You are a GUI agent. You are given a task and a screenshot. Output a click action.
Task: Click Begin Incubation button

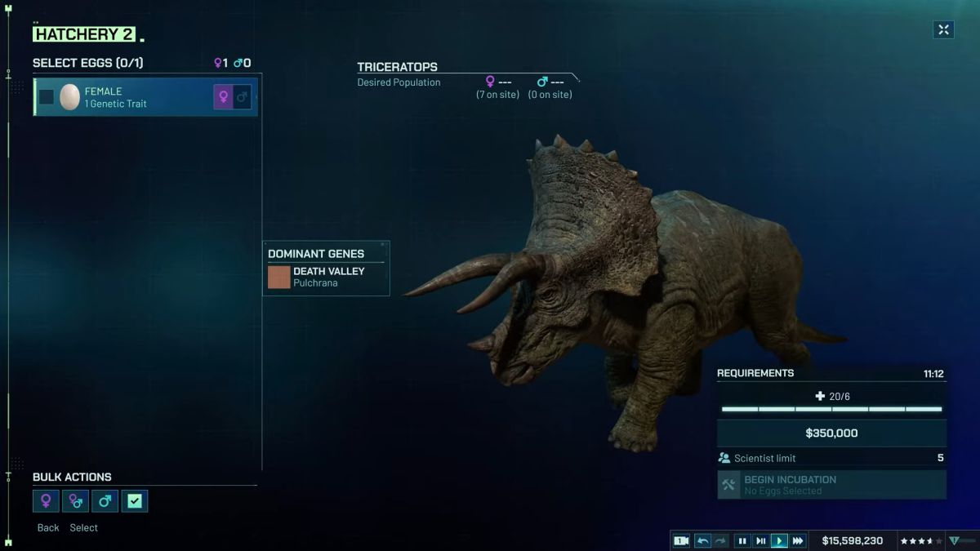click(831, 485)
